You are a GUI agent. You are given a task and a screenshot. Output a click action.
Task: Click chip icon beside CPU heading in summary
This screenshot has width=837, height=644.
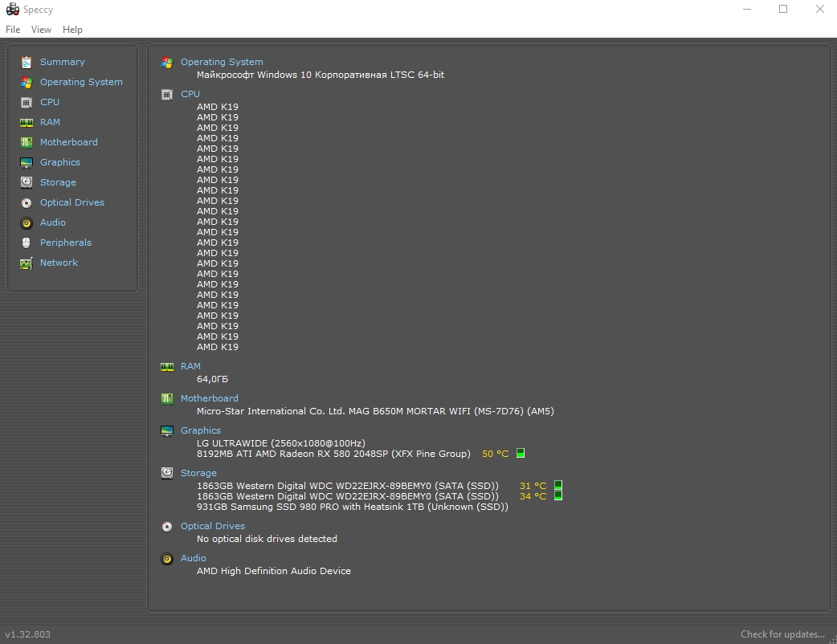pyautogui.click(x=167, y=95)
